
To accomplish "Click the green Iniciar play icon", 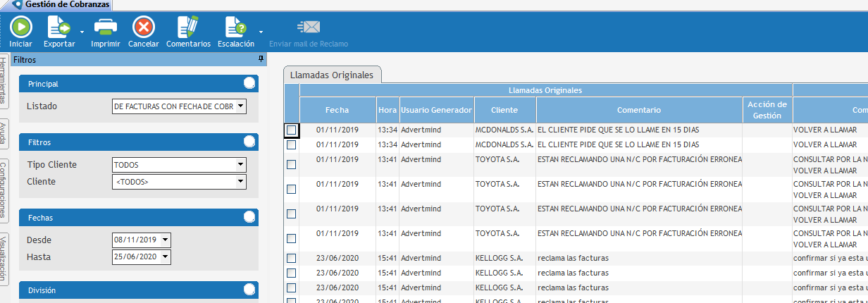I will pyautogui.click(x=20, y=27).
